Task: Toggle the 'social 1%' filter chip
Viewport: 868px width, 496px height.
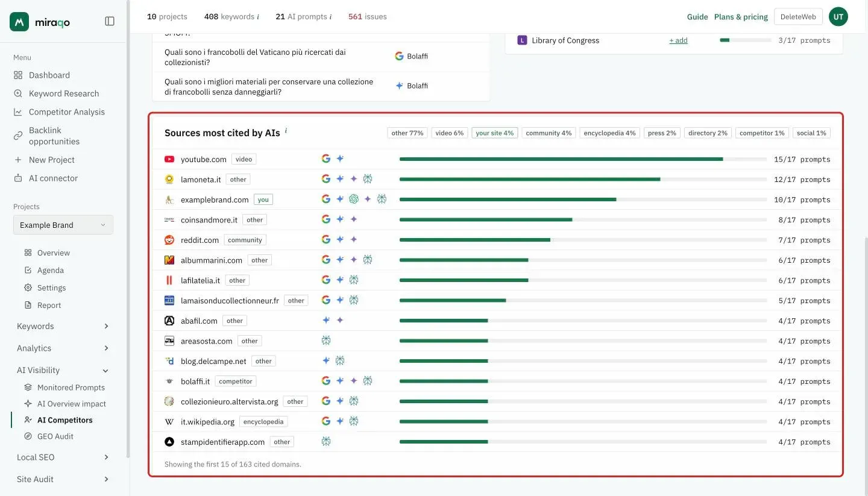Action: coord(811,133)
